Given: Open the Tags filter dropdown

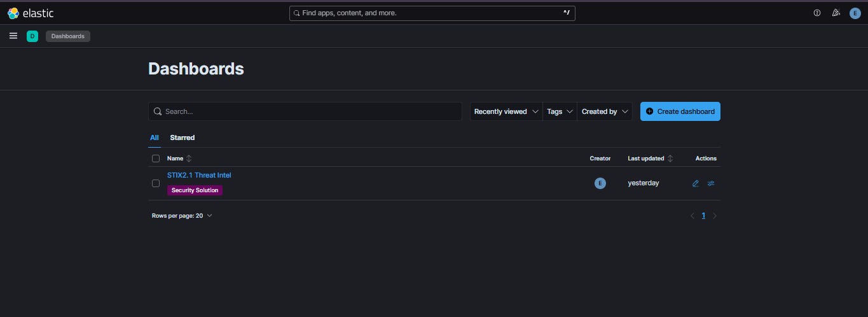Looking at the screenshot, I should (560, 111).
